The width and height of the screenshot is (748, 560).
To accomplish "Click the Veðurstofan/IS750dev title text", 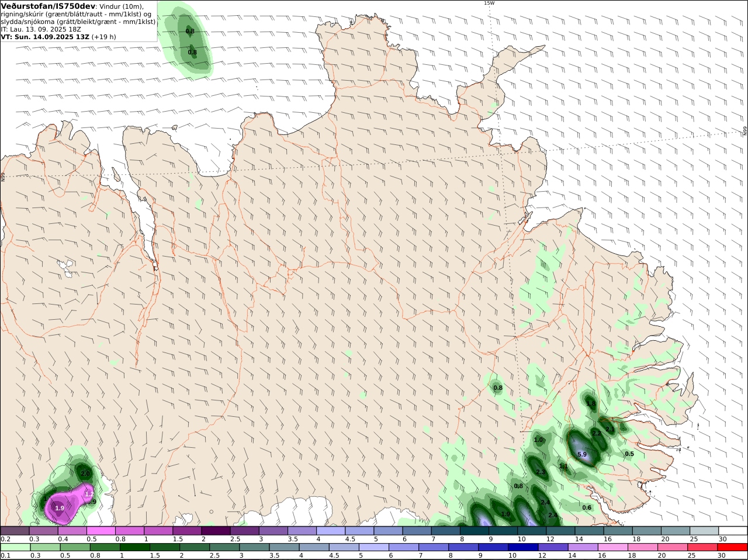I will (48, 6).
